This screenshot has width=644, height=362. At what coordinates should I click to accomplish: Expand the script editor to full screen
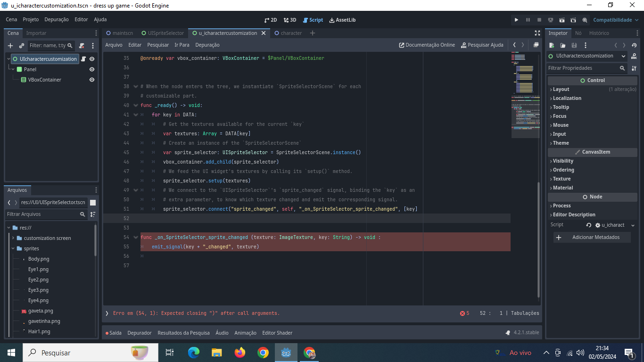pyautogui.click(x=537, y=33)
